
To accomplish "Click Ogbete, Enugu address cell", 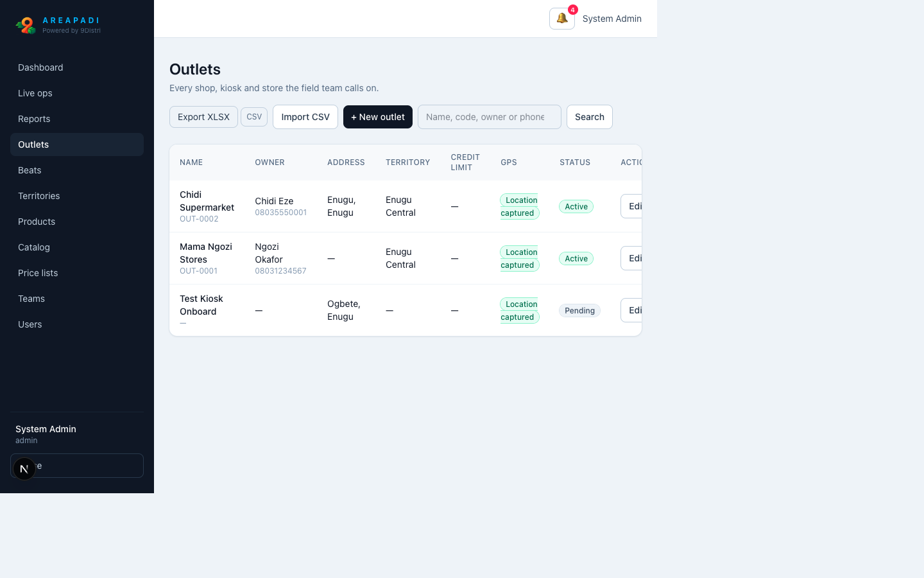I will tap(344, 310).
